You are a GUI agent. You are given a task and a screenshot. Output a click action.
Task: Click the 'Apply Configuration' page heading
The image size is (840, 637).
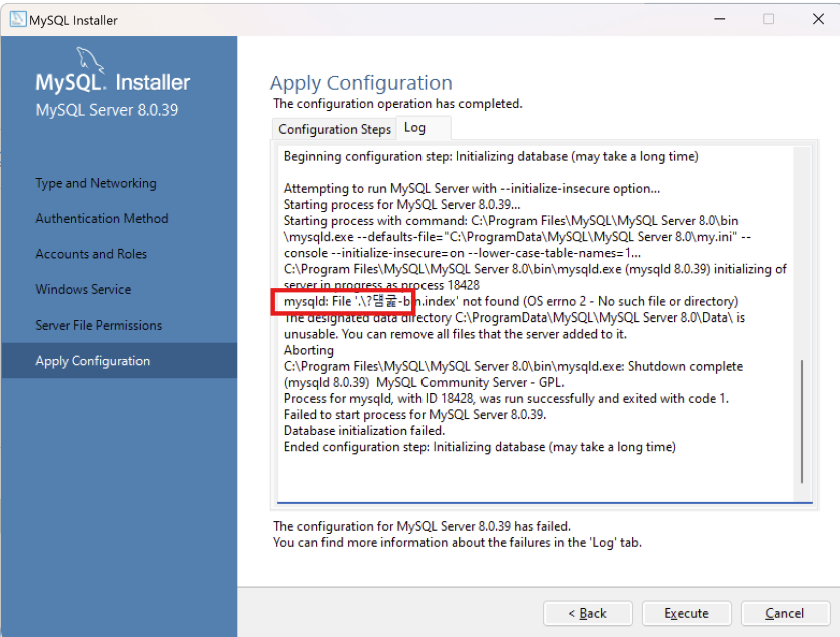pyautogui.click(x=361, y=83)
